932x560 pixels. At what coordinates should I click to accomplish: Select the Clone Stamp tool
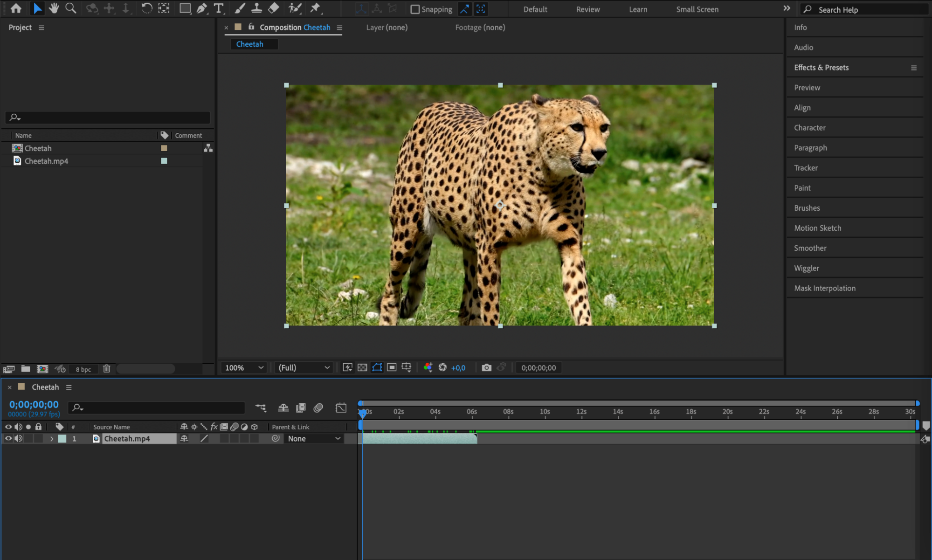256,8
